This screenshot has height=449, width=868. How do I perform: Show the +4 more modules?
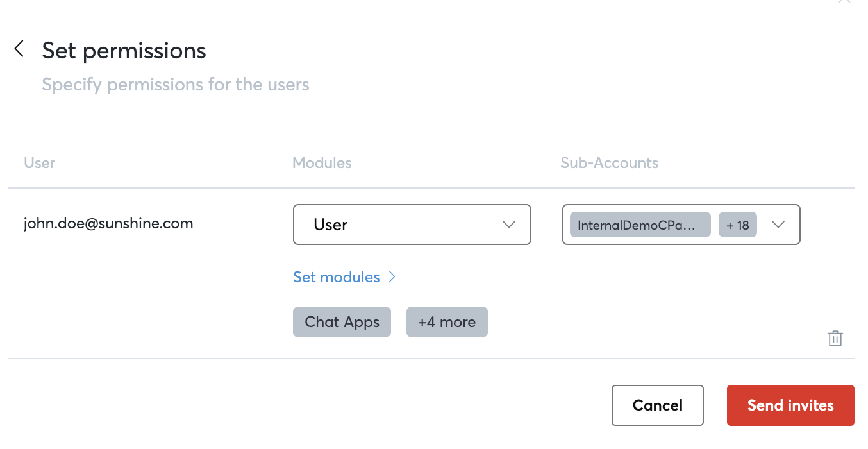447,322
